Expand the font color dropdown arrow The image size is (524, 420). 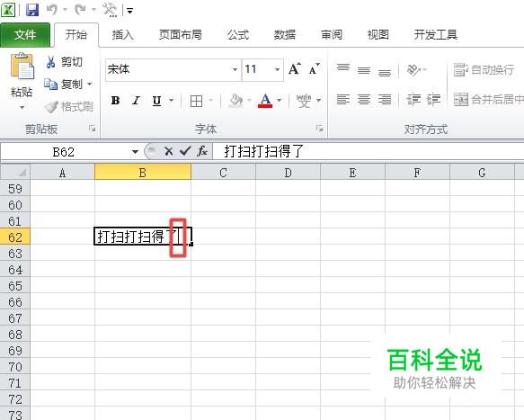tap(279, 101)
